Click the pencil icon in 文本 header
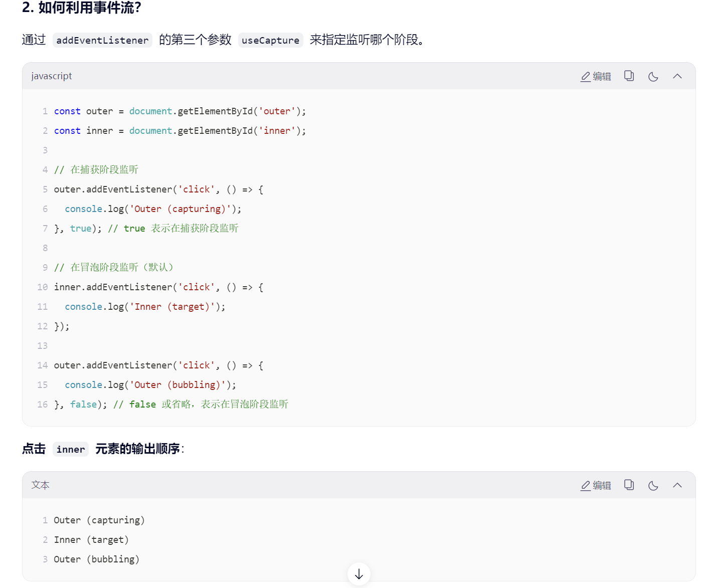Image resolution: width=709 pixels, height=588 pixels. tap(585, 486)
